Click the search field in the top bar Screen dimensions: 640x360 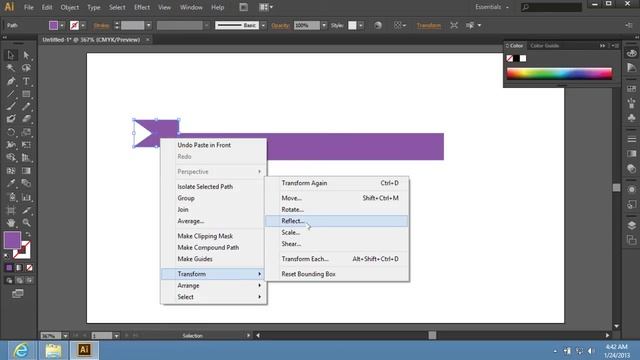(551, 7)
